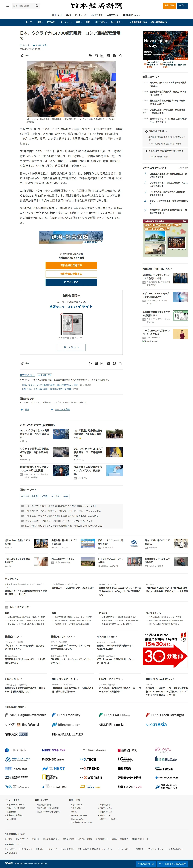
Task: Click the Facebook icon above the G7サミット section
Action: click(114, 364)
